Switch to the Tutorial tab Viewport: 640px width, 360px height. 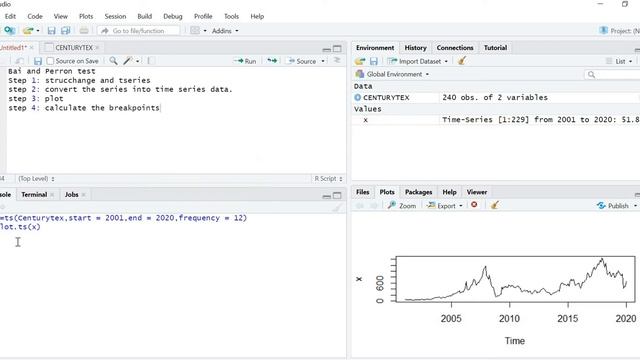tap(495, 48)
